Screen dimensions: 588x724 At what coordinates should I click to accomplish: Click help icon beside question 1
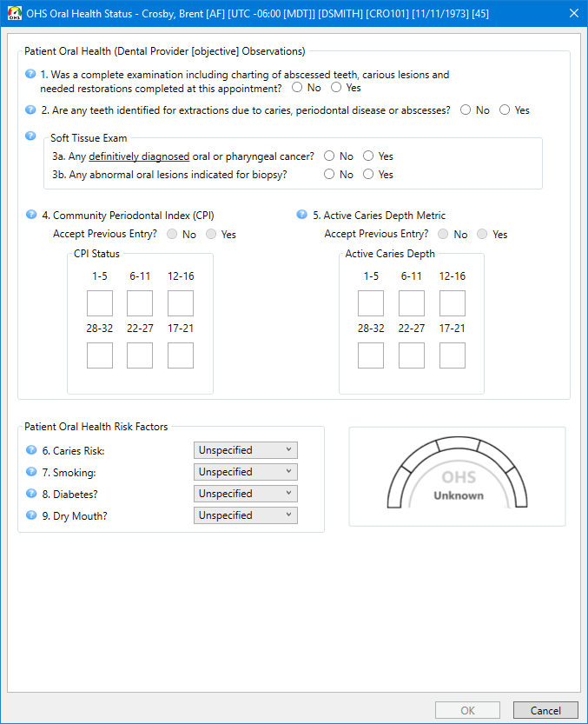click(31, 75)
